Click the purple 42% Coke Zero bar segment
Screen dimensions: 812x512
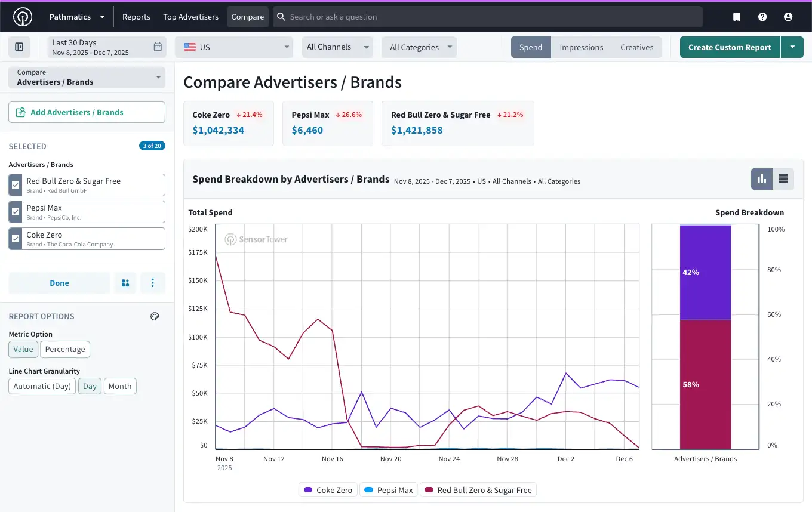[x=705, y=273]
